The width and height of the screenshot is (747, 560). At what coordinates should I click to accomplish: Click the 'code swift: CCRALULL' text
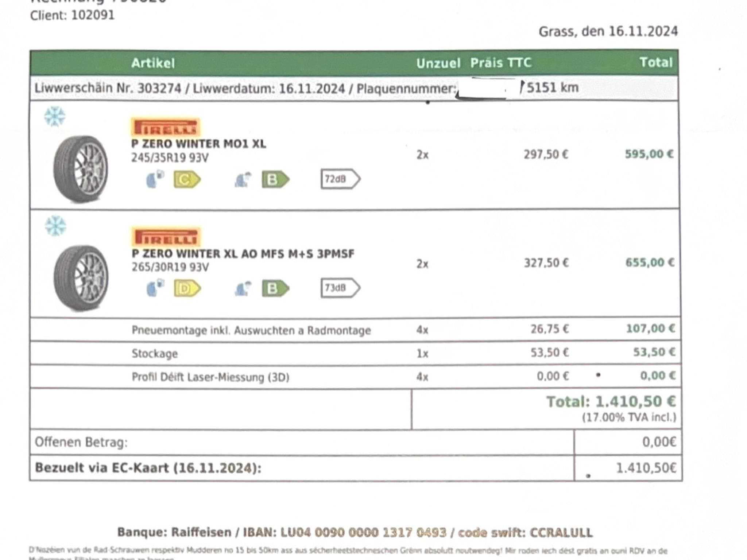525,533
